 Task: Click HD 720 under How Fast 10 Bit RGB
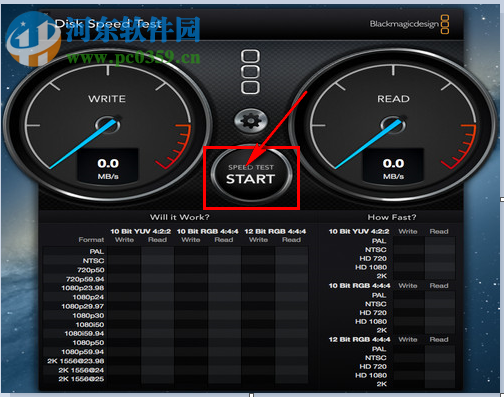373,313
